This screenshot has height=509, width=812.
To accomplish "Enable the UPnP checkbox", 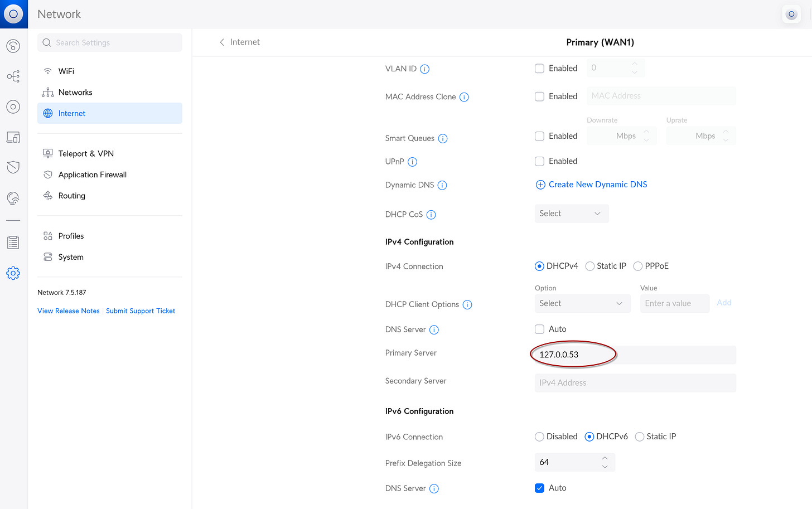I will click(539, 161).
